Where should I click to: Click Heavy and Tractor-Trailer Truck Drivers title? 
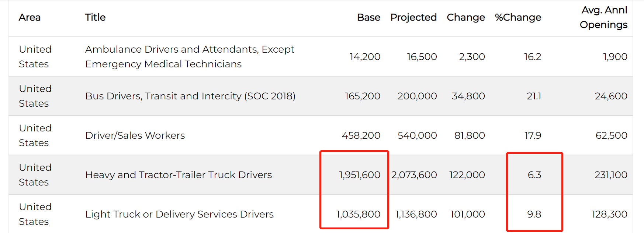pyautogui.click(x=179, y=175)
